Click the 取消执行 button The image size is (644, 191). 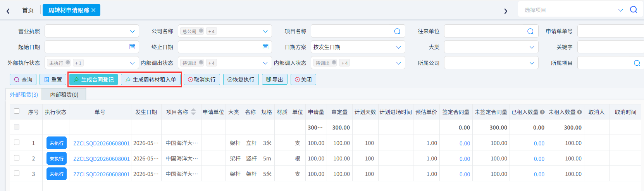(x=202, y=80)
